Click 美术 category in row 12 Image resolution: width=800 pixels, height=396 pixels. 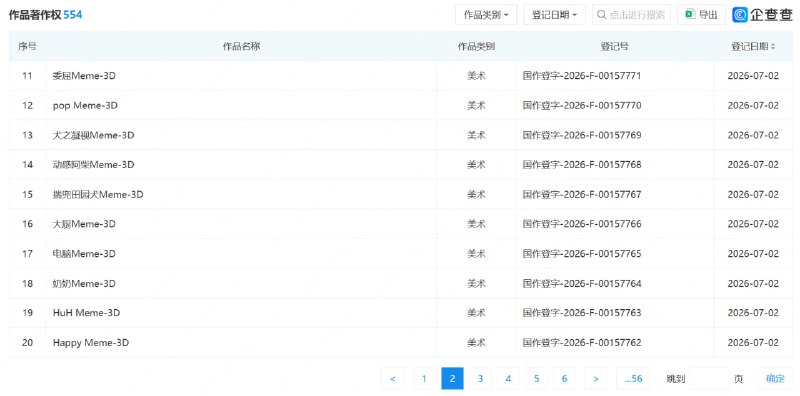click(476, 106)
